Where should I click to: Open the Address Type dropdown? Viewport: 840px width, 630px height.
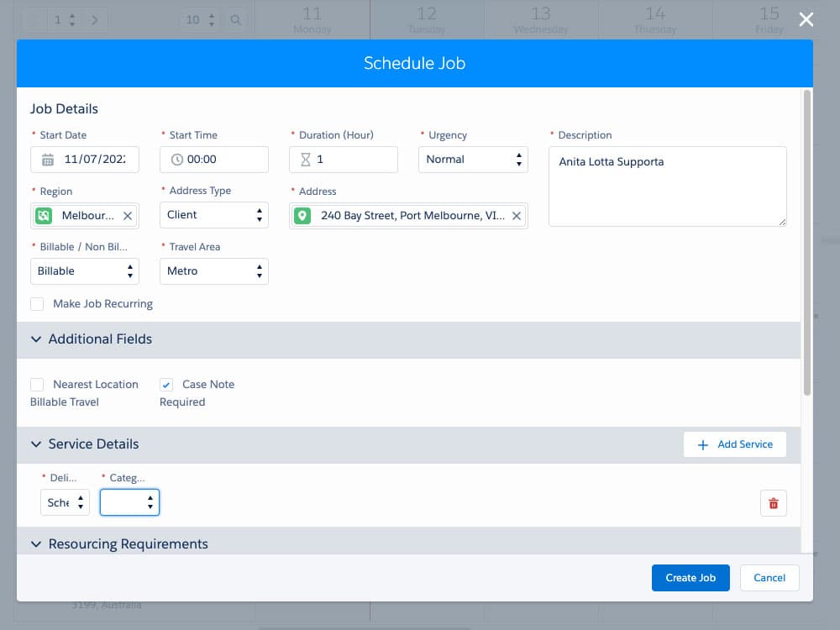click(213, 215)
